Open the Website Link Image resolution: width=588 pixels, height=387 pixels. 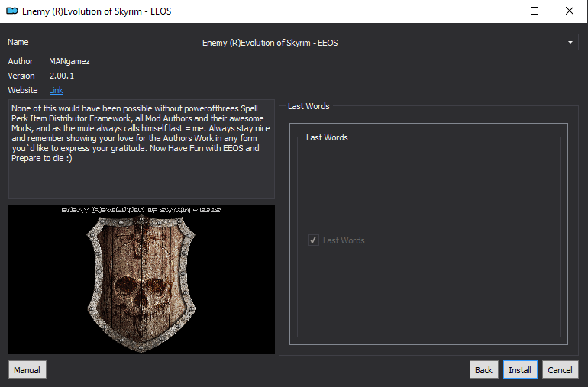(x=56, y=90)
